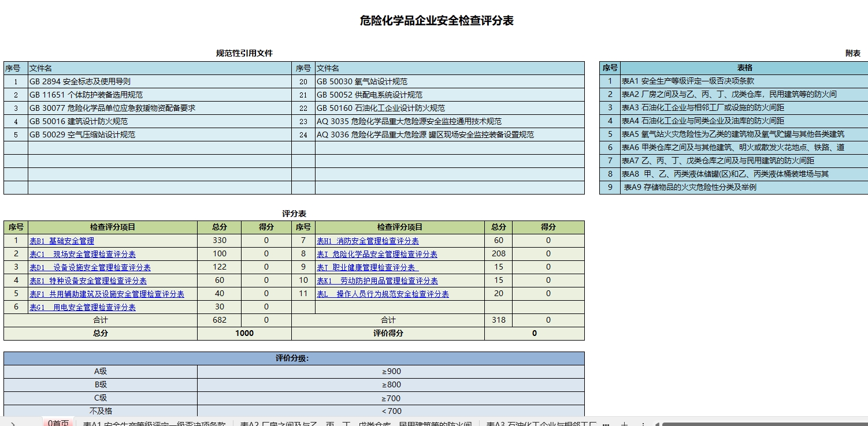868x426 pixels.
Task: Select the subtotal cell 682
Action: (x=220, y=320)
